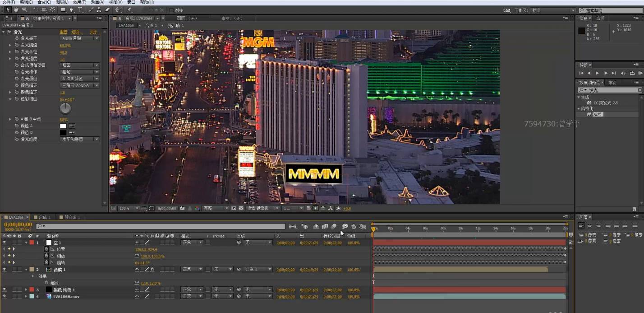Toggle the snapping 对齐 checkbox
644x313 pixels.
pos(171,10)
